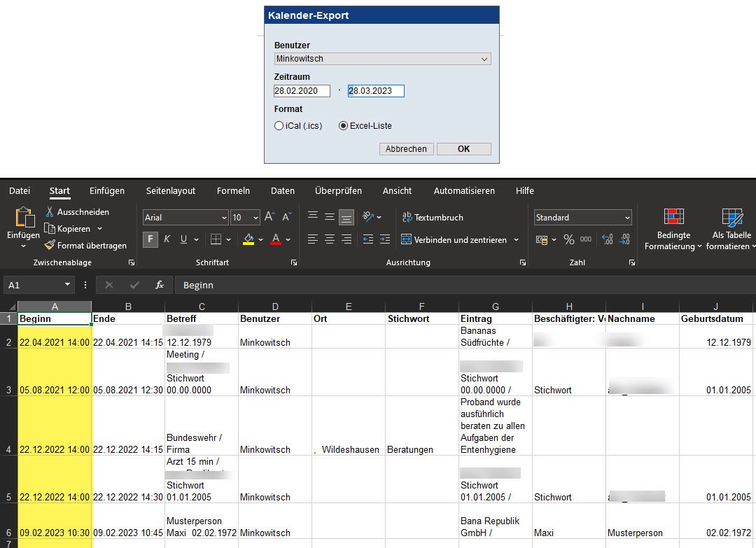This screenshot has height=548, width=756.
Task: Select the Excel-Liste format option
Action: pyautogui.click(x=343, y=126)
